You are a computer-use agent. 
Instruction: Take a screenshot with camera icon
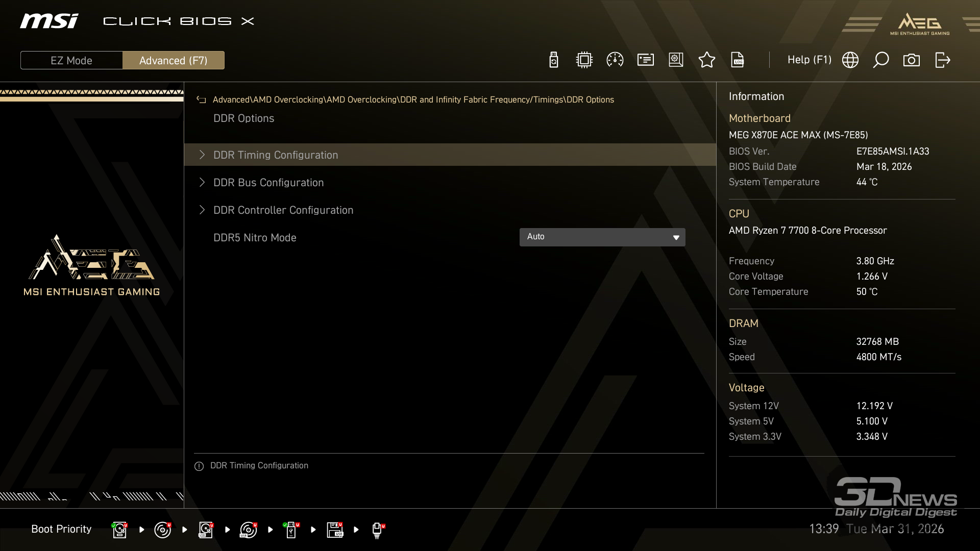pyautogui.click(x=911, y=60)
